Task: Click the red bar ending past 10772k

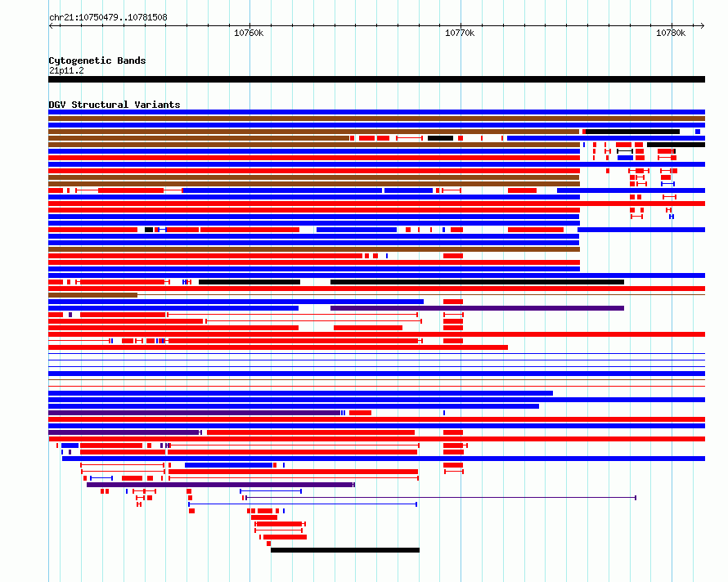Action: [278, 347]
